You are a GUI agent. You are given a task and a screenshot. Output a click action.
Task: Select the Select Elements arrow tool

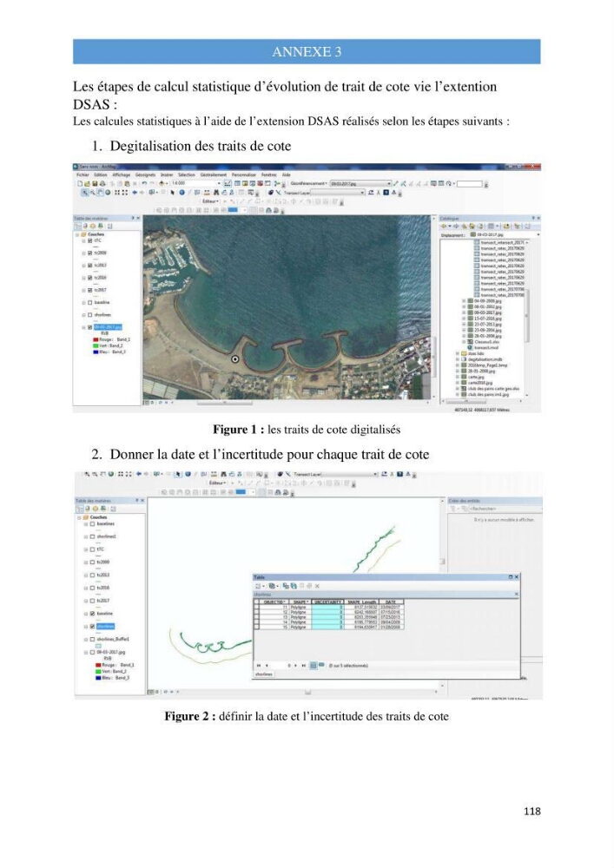pos(173,193)
